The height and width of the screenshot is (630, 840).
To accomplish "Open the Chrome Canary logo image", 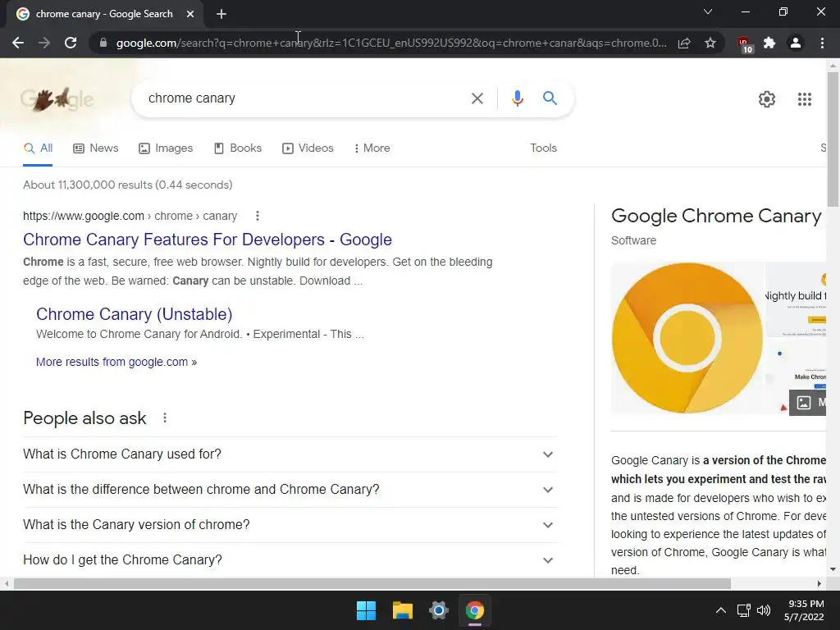I will pos(687,337).
